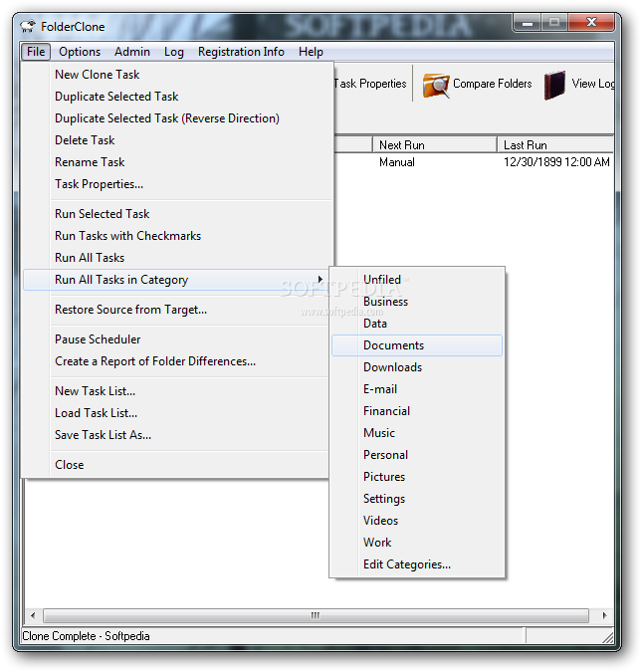Screen dimensions: 642x672
Task: Select Duplicate Selected Task (Reverse Direction)
Action: click(x=178, y=118)
